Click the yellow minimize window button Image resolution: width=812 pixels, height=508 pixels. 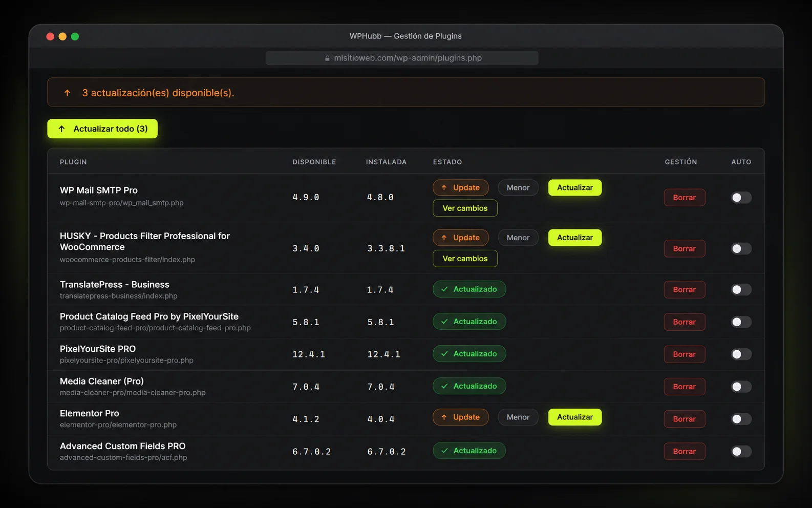(x=62, y=36)
